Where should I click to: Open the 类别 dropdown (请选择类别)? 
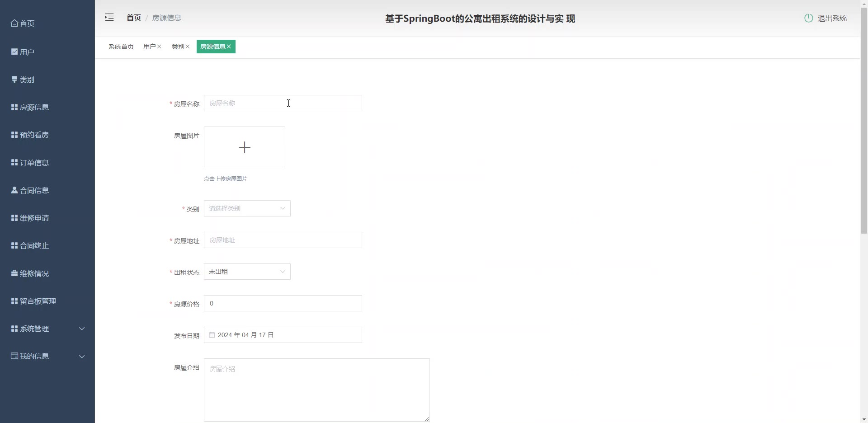coord(247,208)
